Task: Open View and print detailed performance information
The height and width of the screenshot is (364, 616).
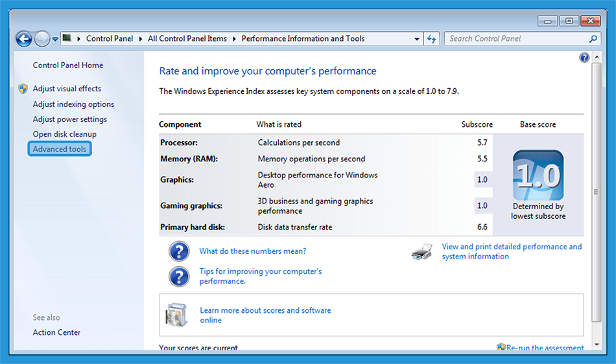Action: (x=512, y=251)
